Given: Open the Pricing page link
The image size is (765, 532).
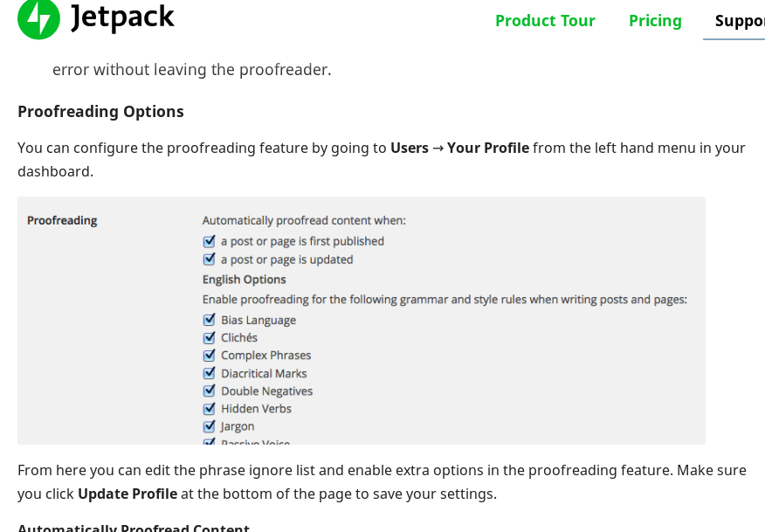Looking at the screenshot, I should (655, 20).
